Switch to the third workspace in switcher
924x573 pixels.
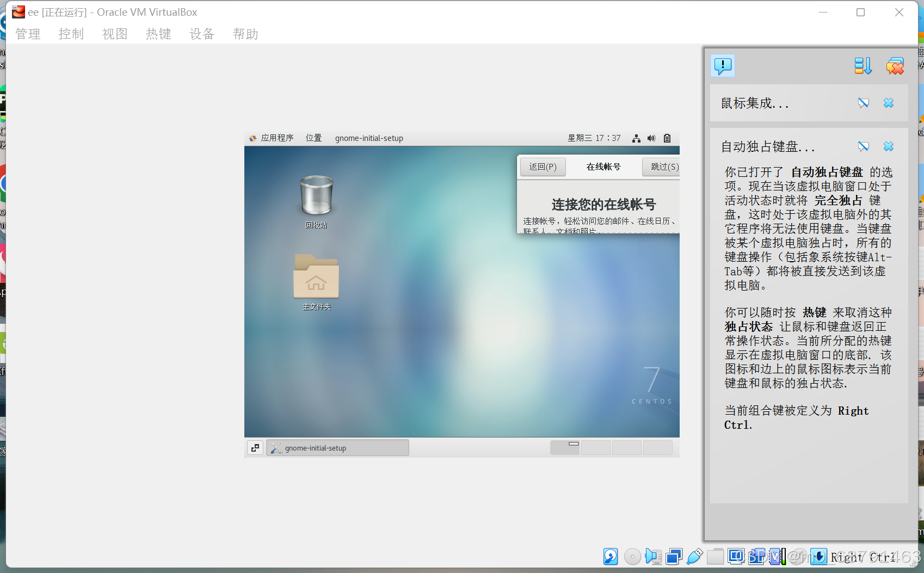pyautogui.click(x=627, y=448)
